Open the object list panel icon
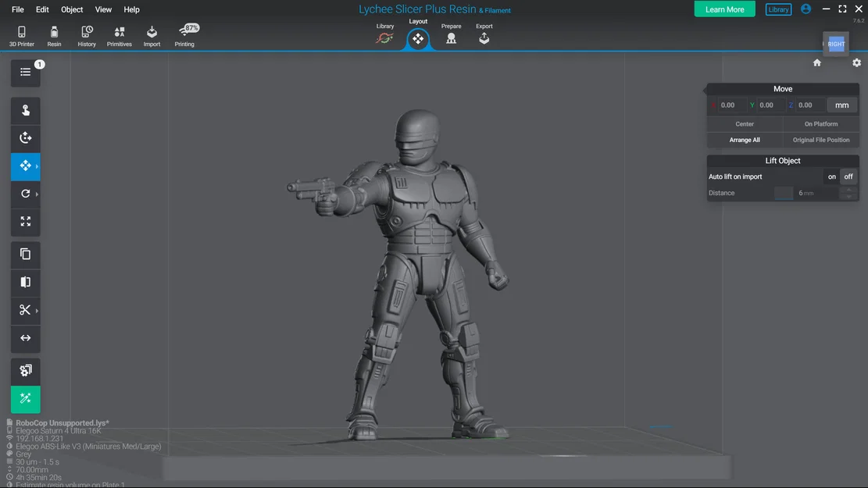The height and width of the screenshot is (488, 868). pyautogui.click(x=26, y=73)
